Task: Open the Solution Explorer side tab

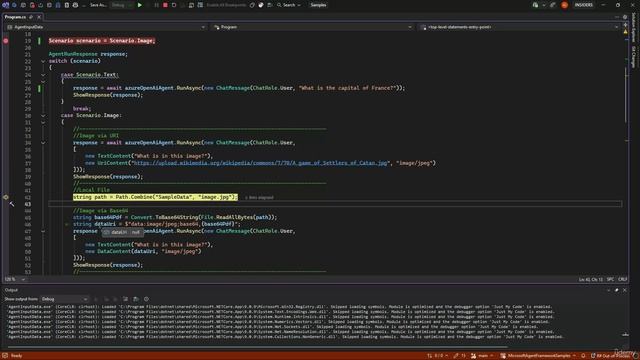Action: [x=633, y=27]
